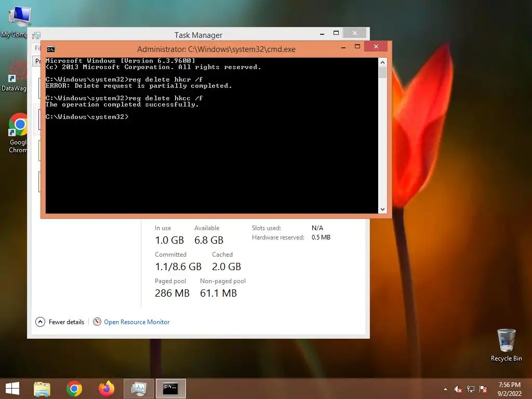Click 'The operation completed successfully.' output line

click(122, 104)
